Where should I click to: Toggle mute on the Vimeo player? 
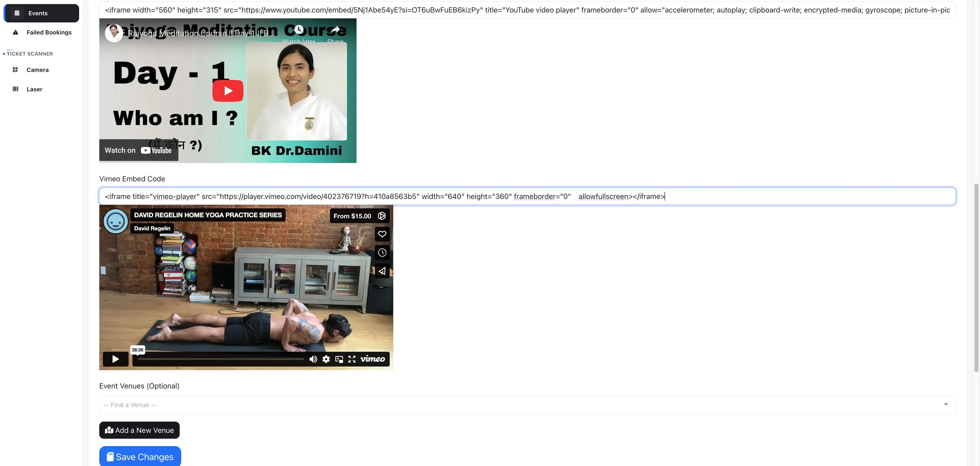(x=313, y=359)
